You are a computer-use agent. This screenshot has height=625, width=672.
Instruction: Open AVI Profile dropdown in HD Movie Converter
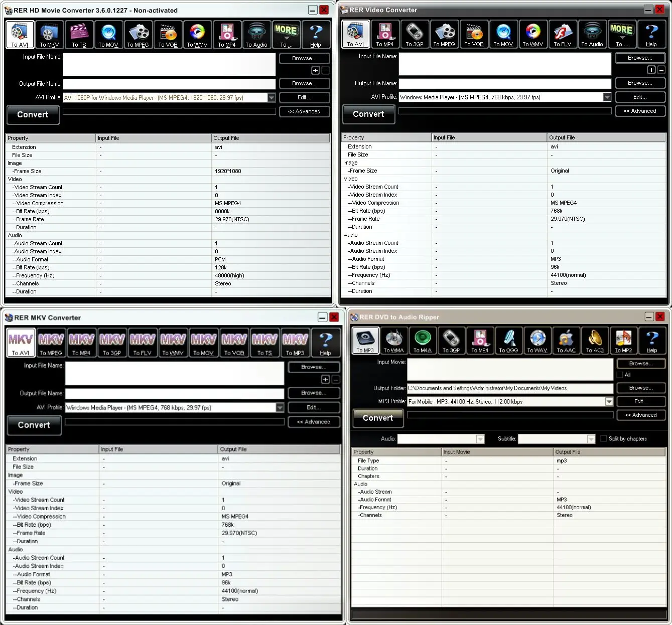pyautogui.click(x=271, y=98)
